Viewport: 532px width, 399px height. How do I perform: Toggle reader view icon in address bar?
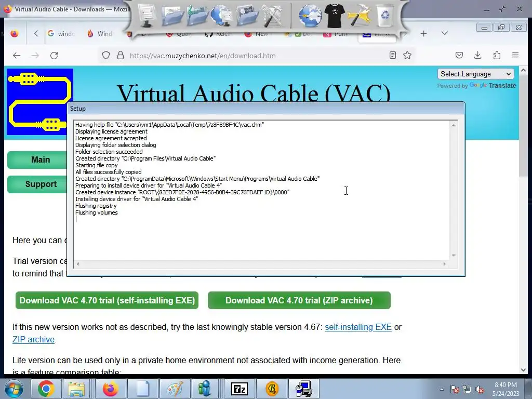tap(393, 55)
